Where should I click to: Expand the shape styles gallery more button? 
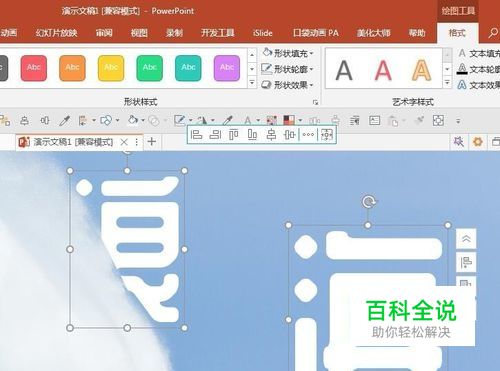click(252, 82)
